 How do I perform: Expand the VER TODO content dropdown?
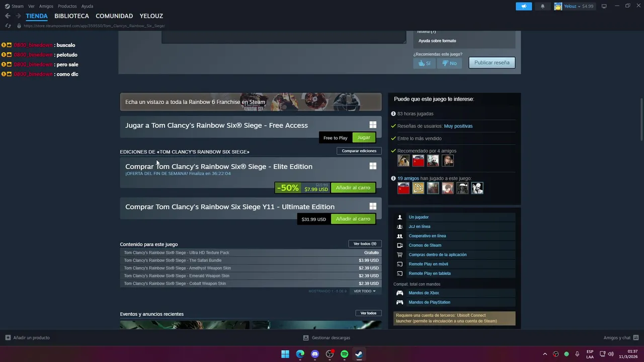click(x=365, y=291)
